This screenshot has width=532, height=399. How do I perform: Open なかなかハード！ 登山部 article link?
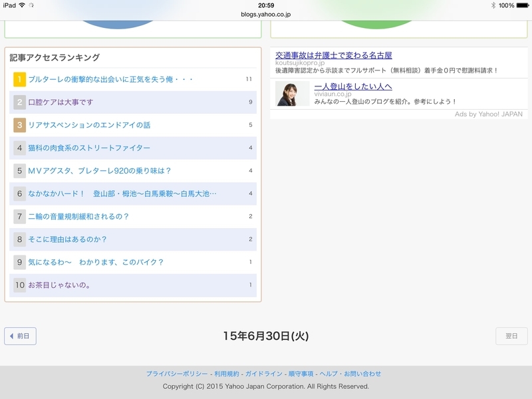(122, 194)
